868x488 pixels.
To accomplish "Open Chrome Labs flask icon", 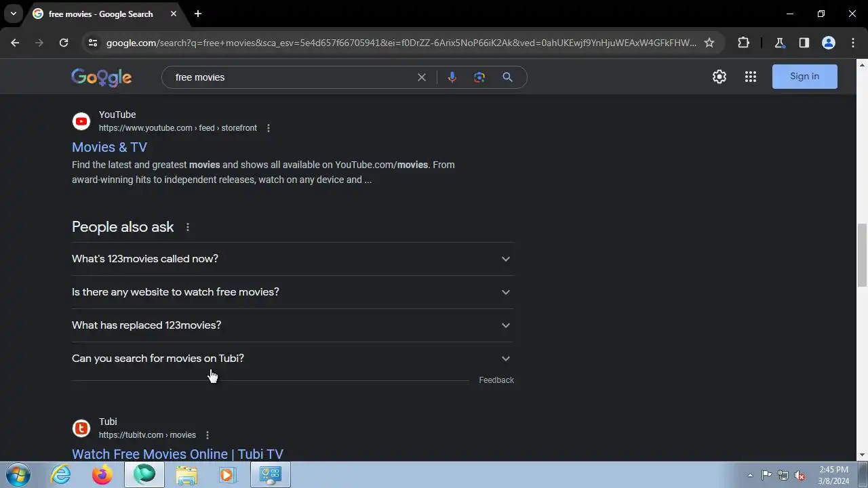I will pyautogui.click(x=780, y=43).
